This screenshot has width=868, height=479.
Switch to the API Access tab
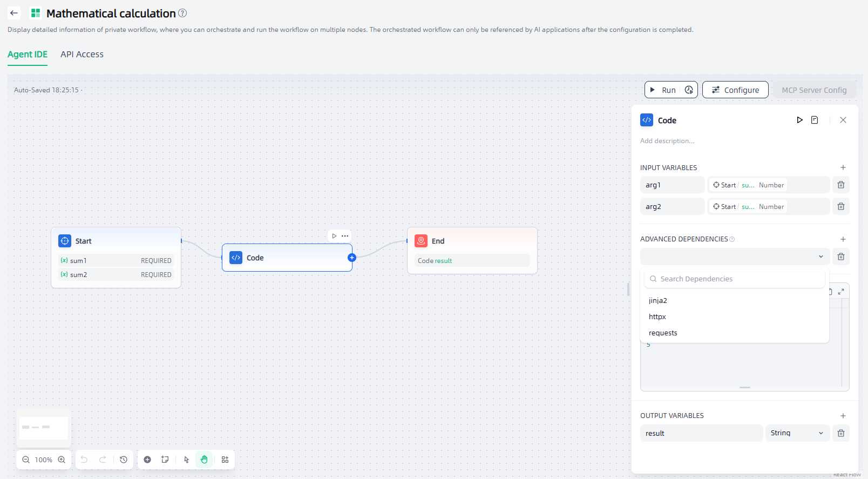82,55
